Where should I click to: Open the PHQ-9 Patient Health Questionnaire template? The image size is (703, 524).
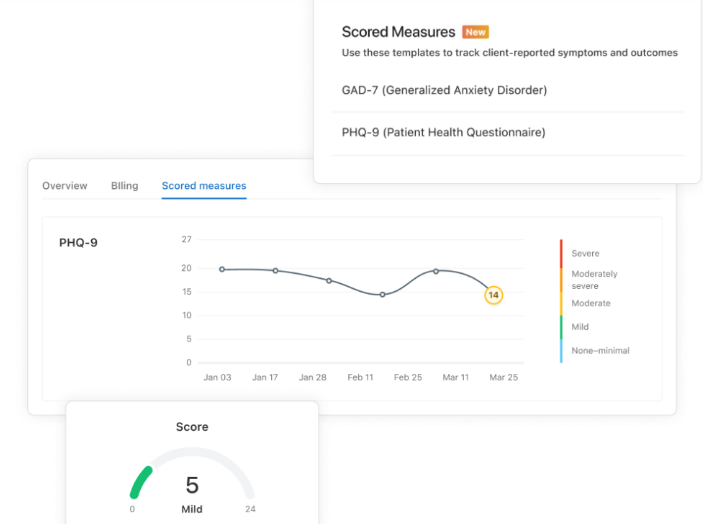443,132
